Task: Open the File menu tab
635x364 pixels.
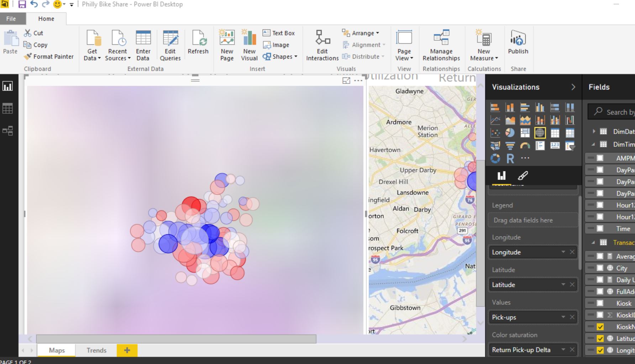Action: 11,19
